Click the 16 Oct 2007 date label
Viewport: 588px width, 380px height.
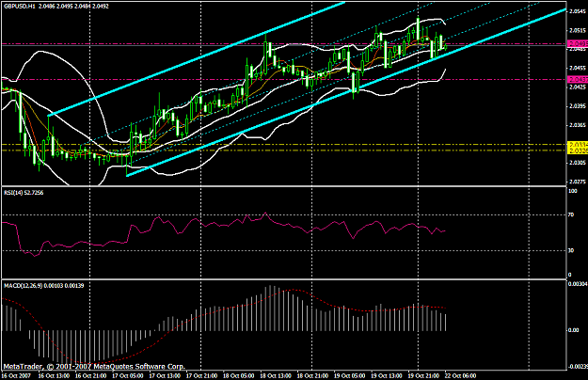tap(16, 375)
